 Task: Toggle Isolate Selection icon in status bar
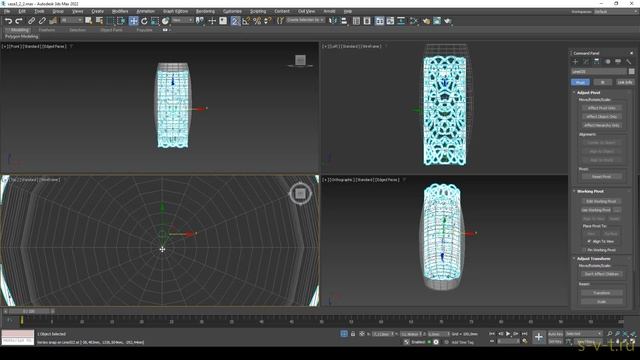[x=344, y=334]
